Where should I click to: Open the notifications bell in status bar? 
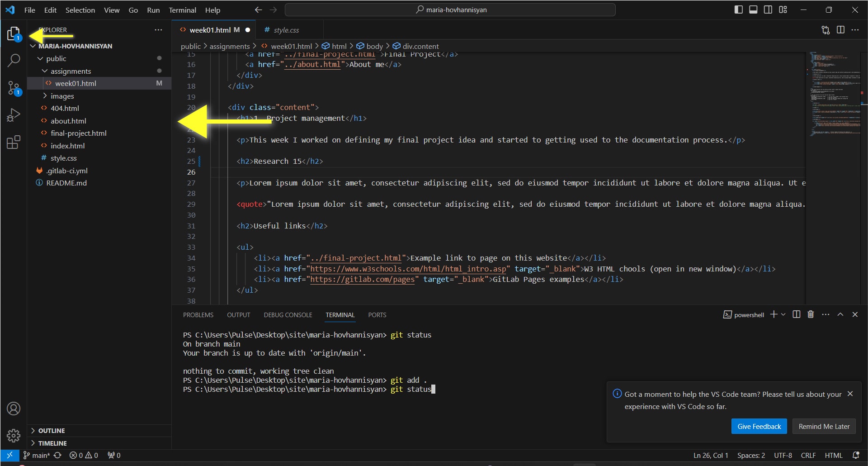pos(856,455)
